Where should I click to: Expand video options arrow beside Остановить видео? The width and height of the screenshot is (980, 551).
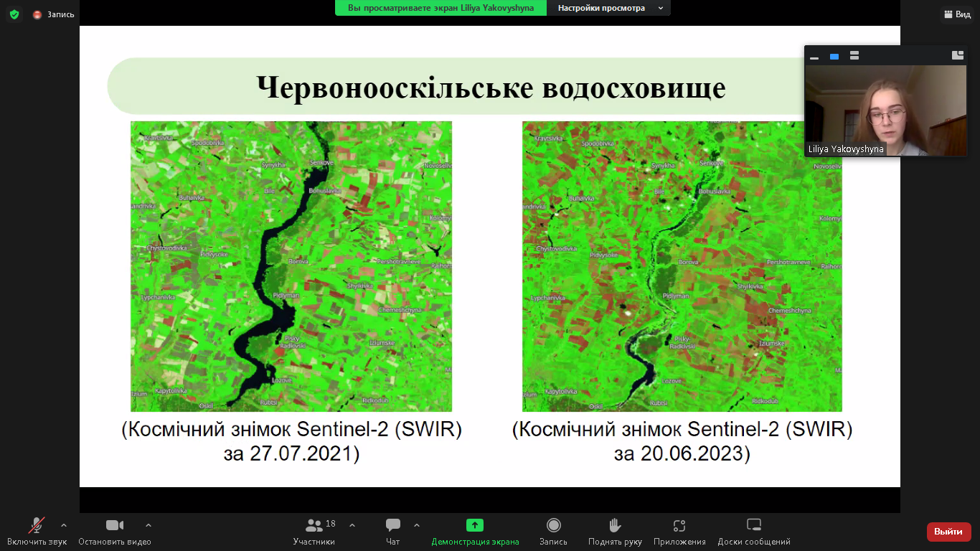pyautogui.click(x=149, y=525)
